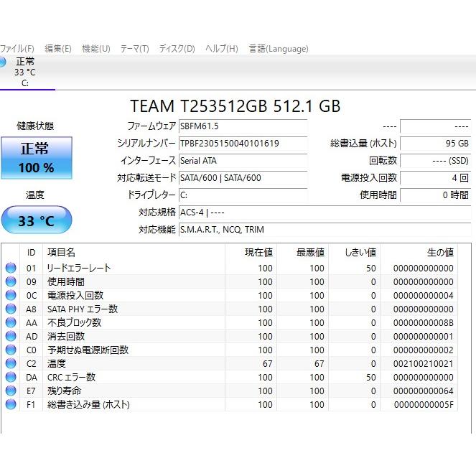The image size is (476, 476).
Task: Click raw value 002100210021
Action: [x=423, y=364]
